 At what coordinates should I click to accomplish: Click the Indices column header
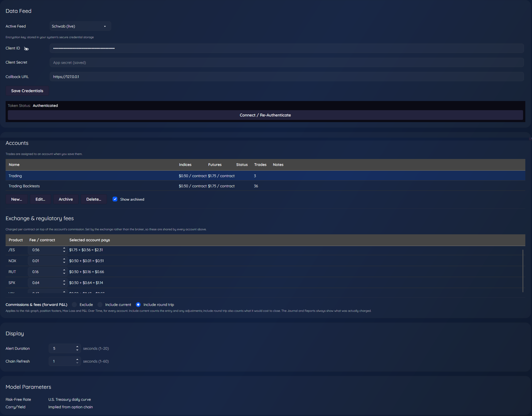coord(185,165)
